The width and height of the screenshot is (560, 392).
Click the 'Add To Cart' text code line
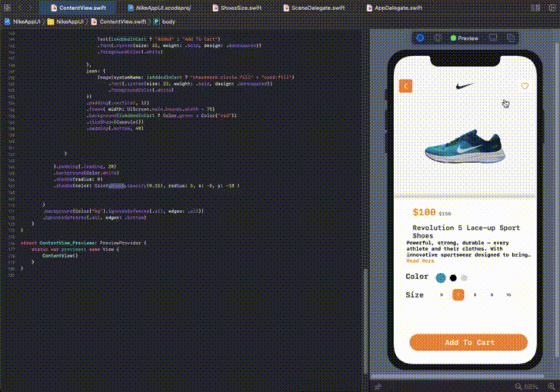[x=158, y=39]
